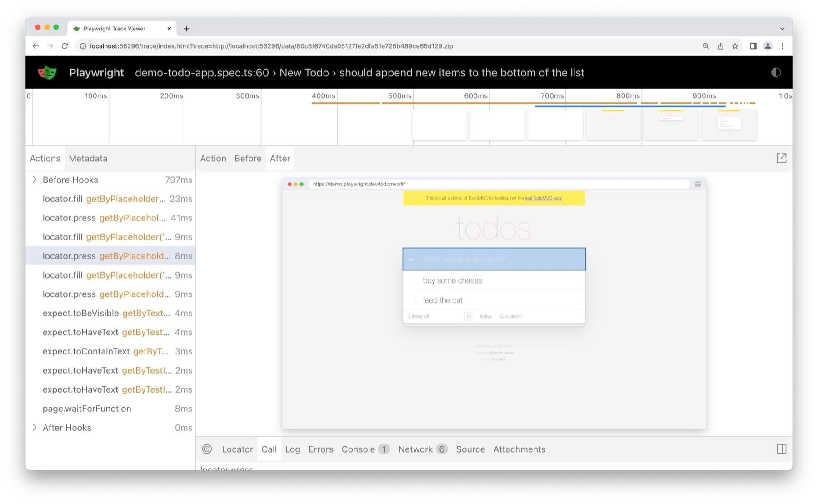The width and height of the screenshot is (818, 504).
Task: Click the site info icon in address bar
Action: (x=83, y=46)
